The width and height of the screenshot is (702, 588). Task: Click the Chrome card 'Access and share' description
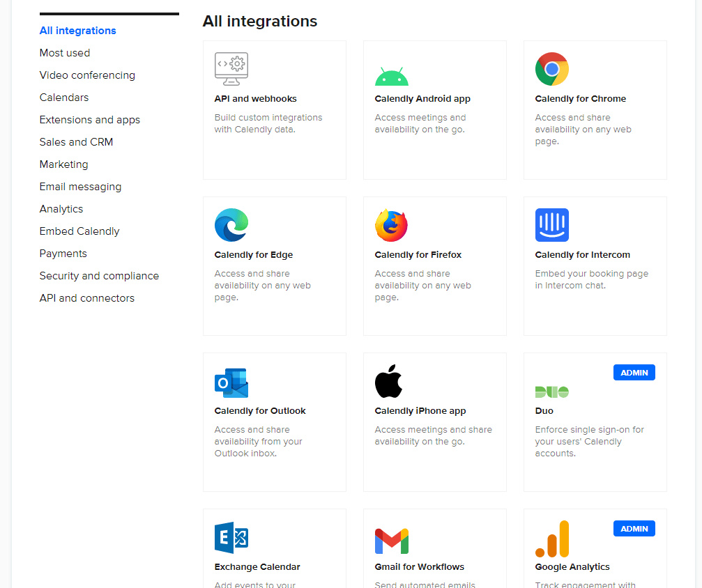point(583,129)
